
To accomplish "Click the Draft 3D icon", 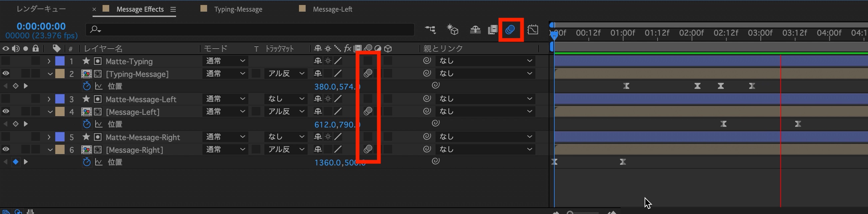I will (452, 30).
